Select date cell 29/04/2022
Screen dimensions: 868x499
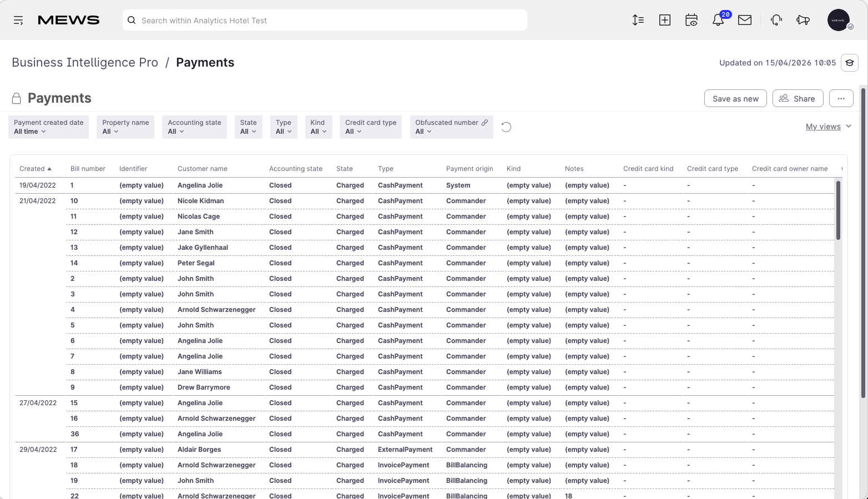point(38,450)
